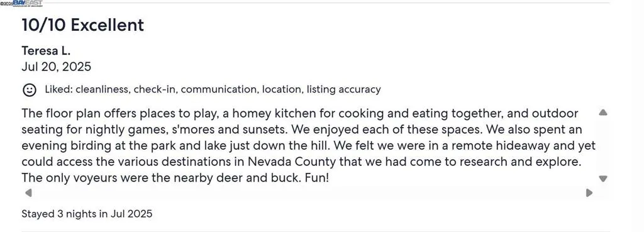This screenshot has width=644, height=232.
Task: Click the ©2025 copyright mark
Action: [x=6, y=4]
